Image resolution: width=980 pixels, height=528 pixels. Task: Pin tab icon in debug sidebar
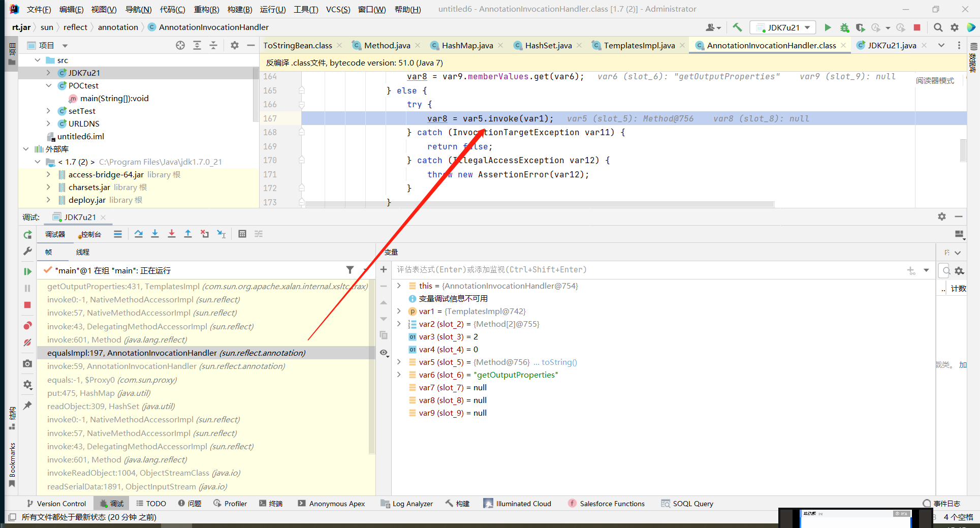[27, 405]
